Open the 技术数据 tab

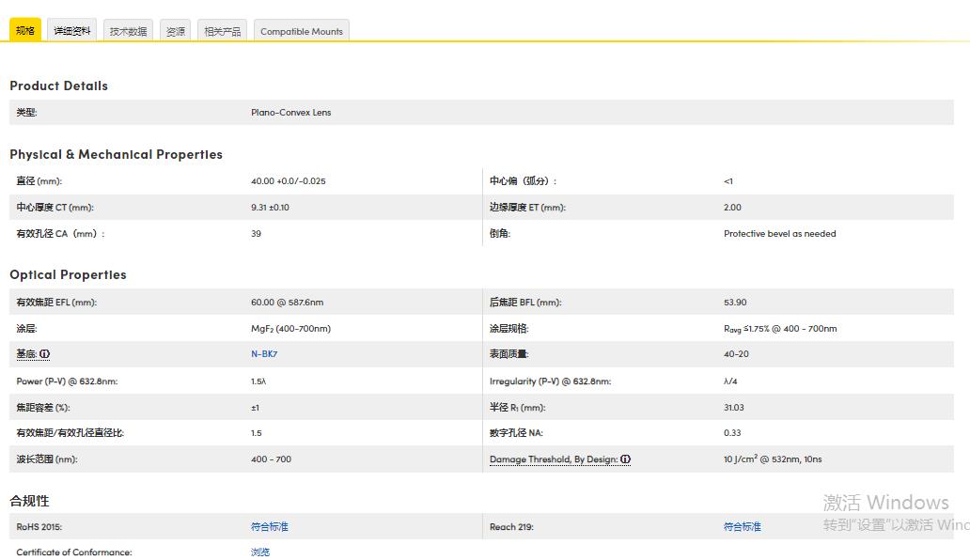[x=127, y=30]
